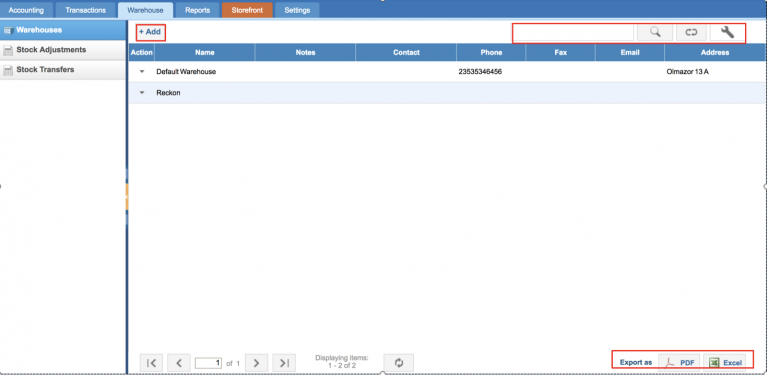Export the list as Excel
The width and height of the screenshot is (768, 376).
724,363
